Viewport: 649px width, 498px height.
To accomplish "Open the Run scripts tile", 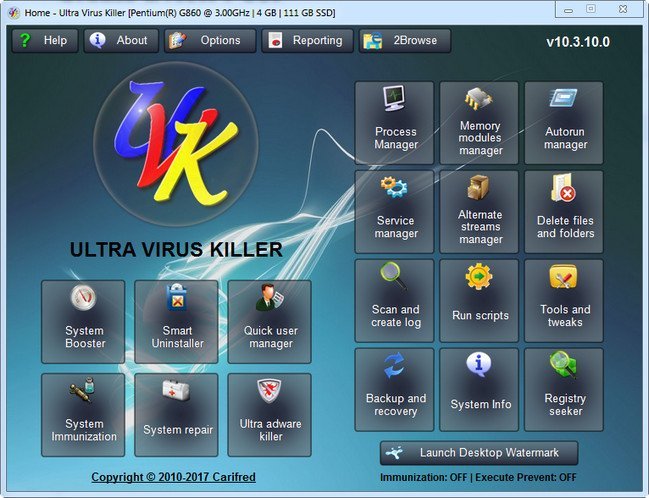I will point(479,301).
